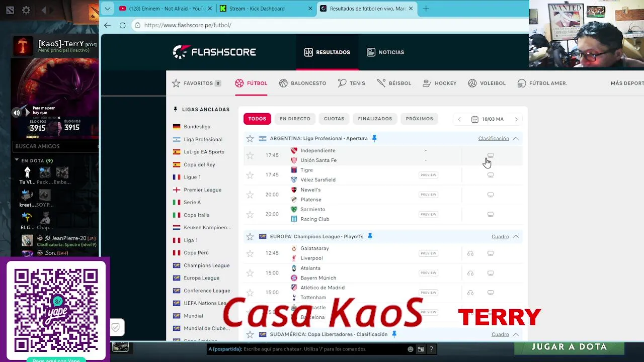This screenshot has height=362, width=644.
Task: Open Clasificación link for Liga Profesional
Action: 494,138
